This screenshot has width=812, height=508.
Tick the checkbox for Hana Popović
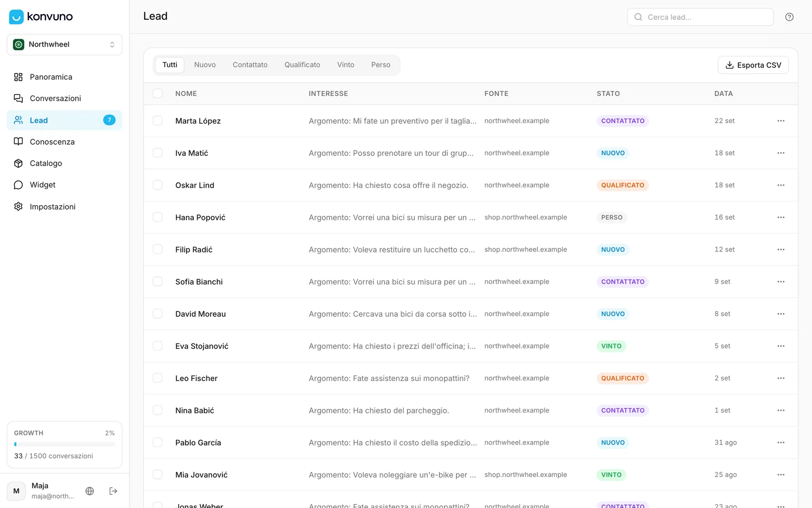click(158, 217)
